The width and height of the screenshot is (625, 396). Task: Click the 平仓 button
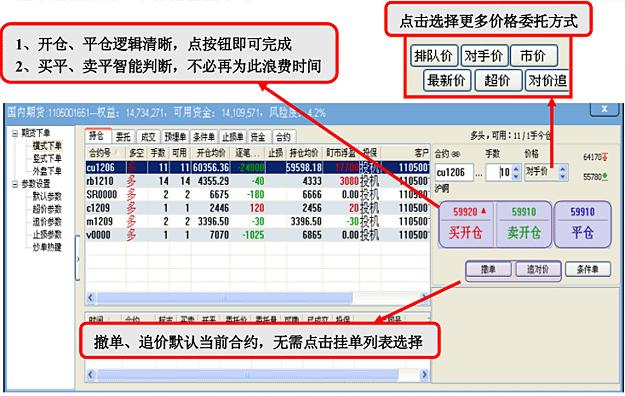click(x=582, y=225)
